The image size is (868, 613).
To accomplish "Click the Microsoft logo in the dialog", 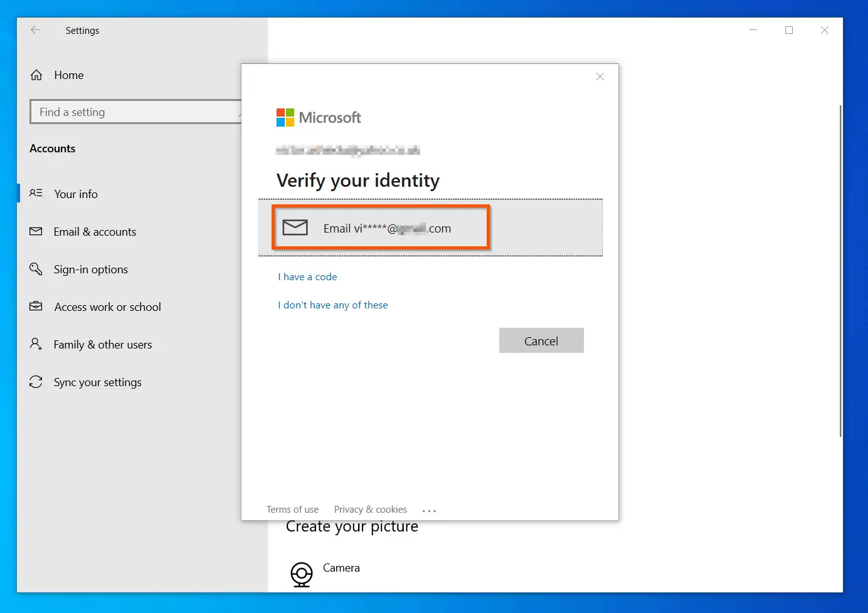I will click(319, 117).
